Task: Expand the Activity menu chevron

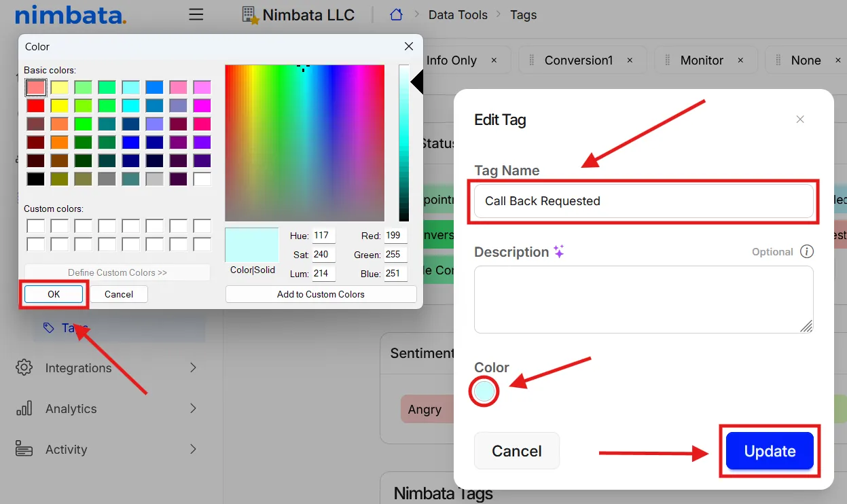Action: pyautogui.click(x=193, y=449)
